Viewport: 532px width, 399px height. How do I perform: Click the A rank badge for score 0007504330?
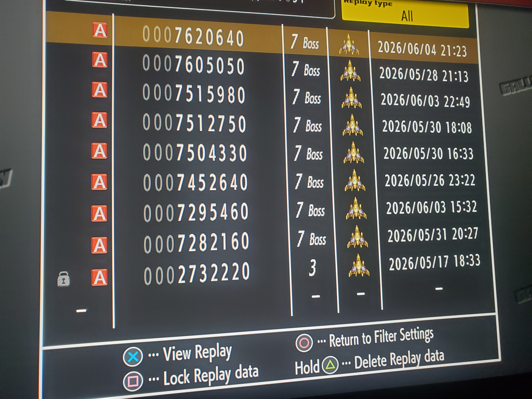coord(99,151)
